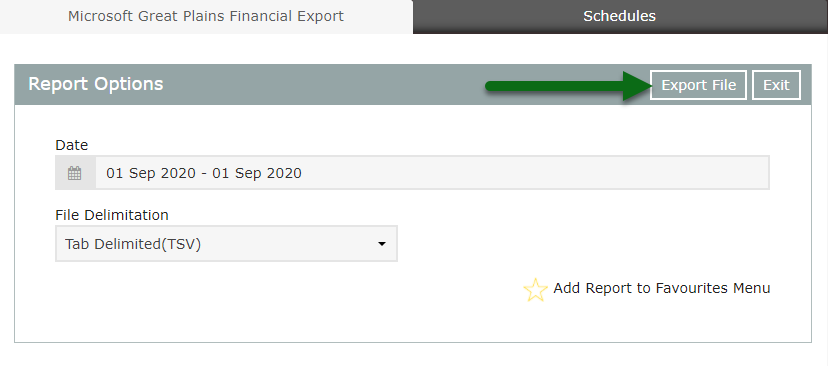Select Microsoft Great Plains Financial Export tab
The width and height of the screenshot is (828, 366).
[x=206, y=16]
